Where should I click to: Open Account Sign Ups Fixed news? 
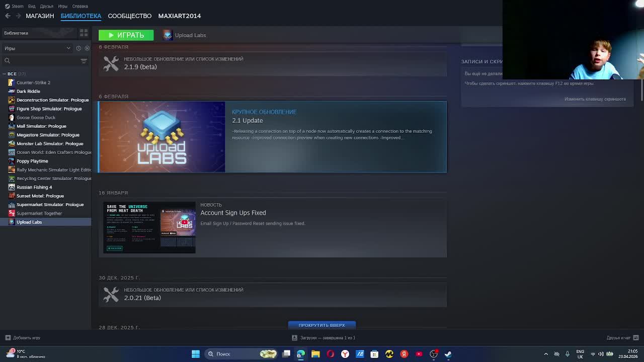(x=272, y=228)
